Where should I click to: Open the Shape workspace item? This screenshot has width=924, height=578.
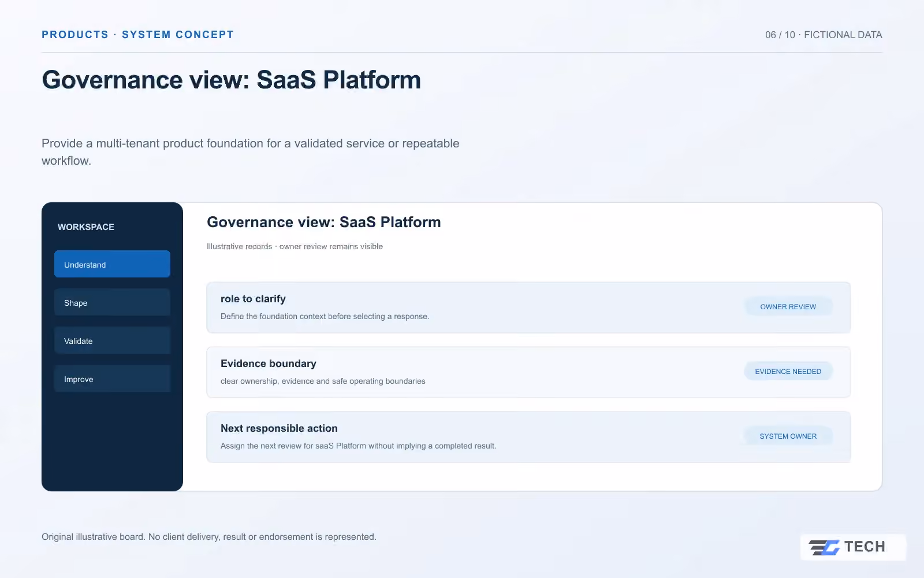[x=112, y=302]
